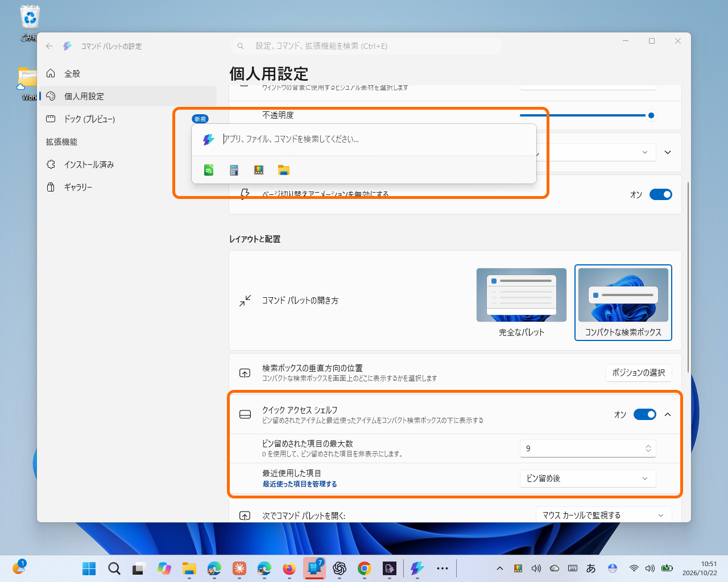Click the battery status tray icon
Viewport: 728px width, 582px height.
pos(667,568)
